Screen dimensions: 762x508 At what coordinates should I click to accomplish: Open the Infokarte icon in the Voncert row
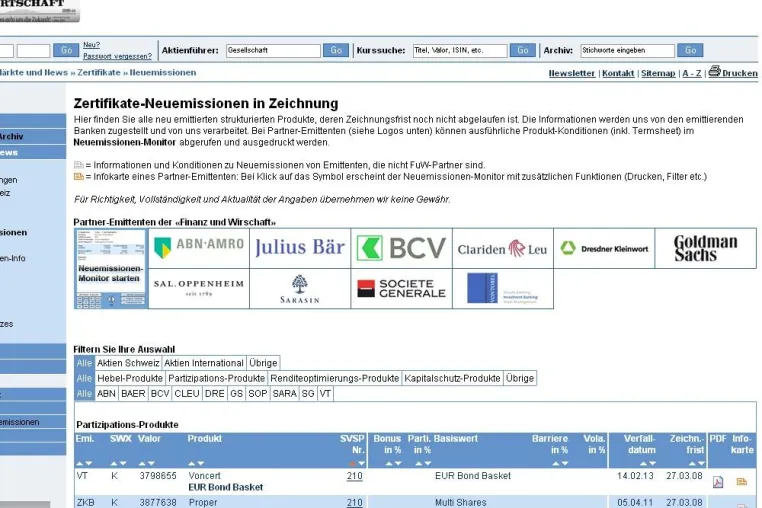[742, 481]
